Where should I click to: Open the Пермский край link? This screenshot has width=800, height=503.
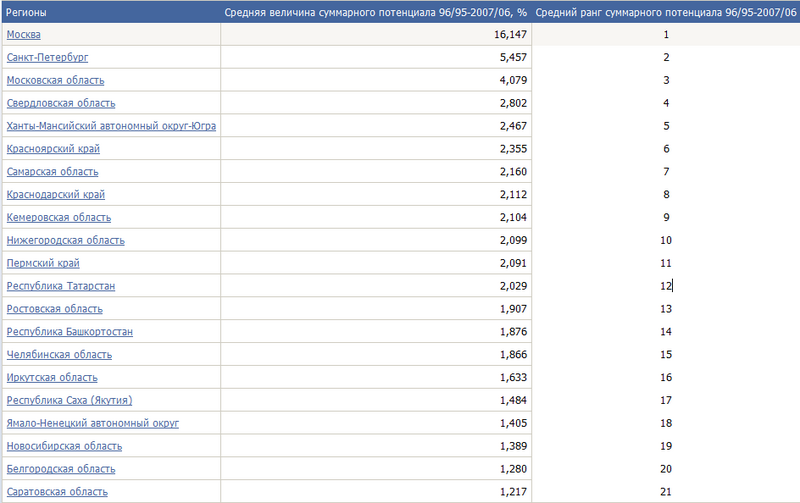[x=43, y=263]
